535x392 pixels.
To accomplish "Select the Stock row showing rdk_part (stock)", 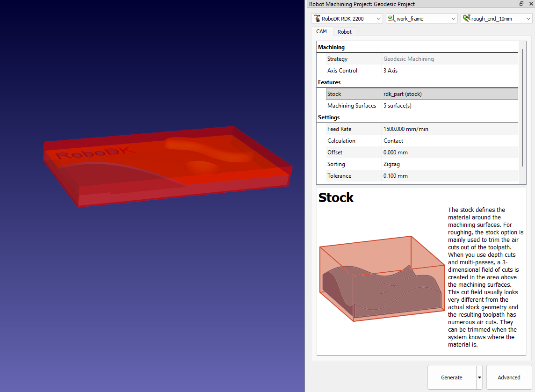I will tap(422, 94).
